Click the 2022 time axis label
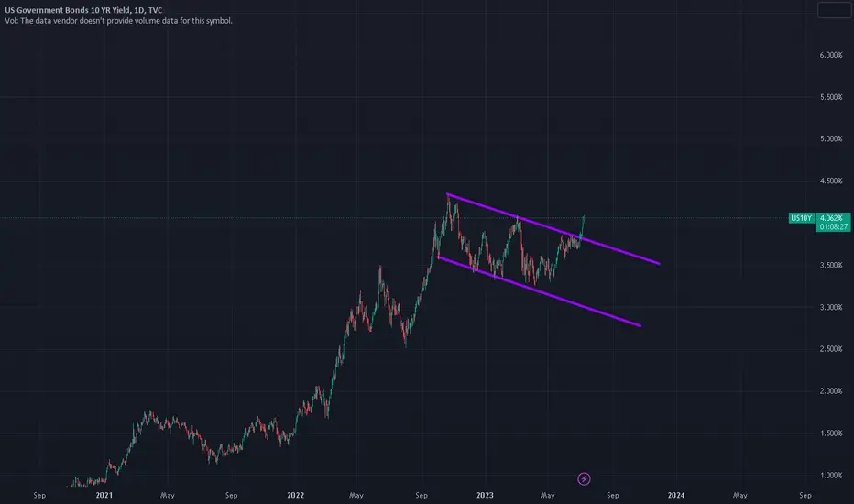 point(296,495)
